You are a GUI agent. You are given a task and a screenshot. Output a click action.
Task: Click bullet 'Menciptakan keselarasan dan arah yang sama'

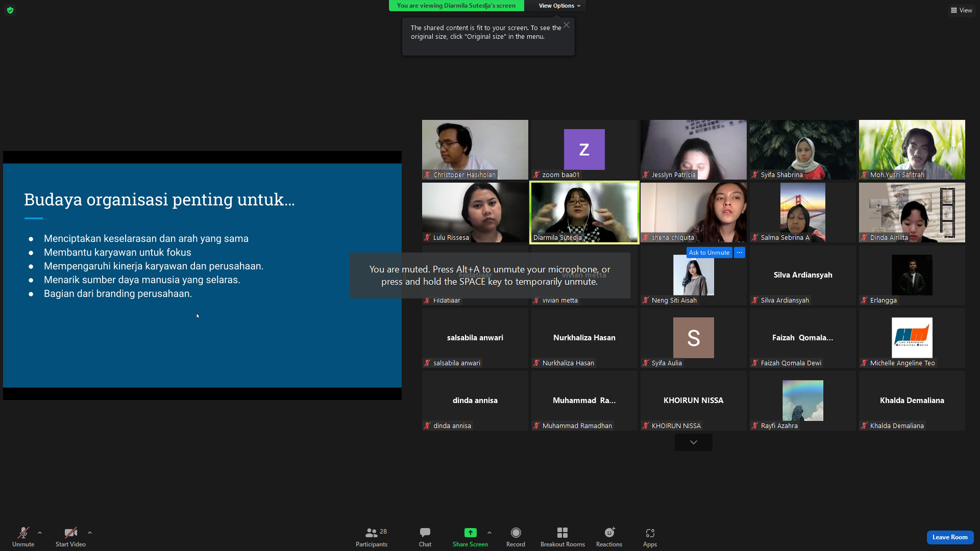coord(146,239)
